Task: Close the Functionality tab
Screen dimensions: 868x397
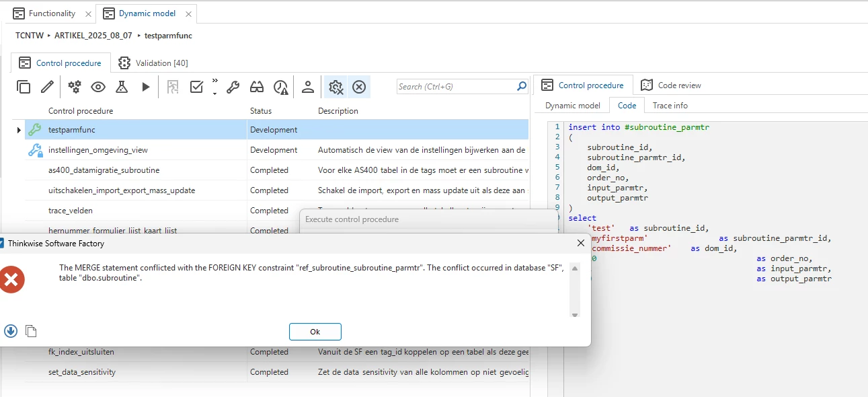Action: click(88, 13)
